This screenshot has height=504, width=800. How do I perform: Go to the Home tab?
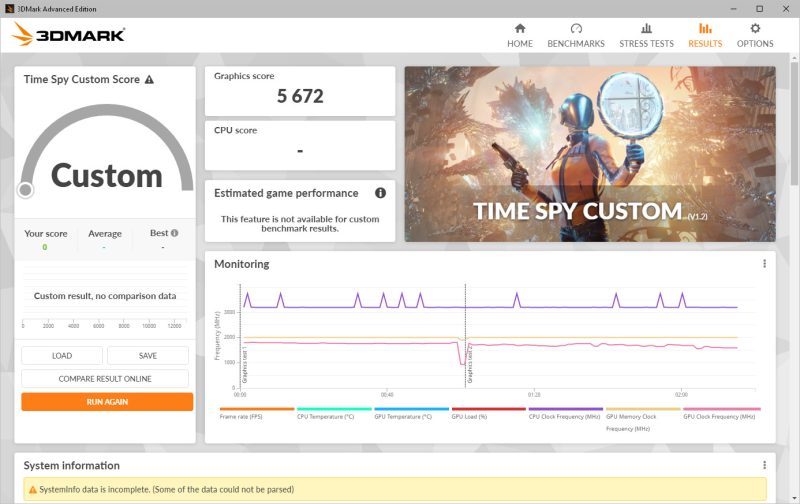519,36
